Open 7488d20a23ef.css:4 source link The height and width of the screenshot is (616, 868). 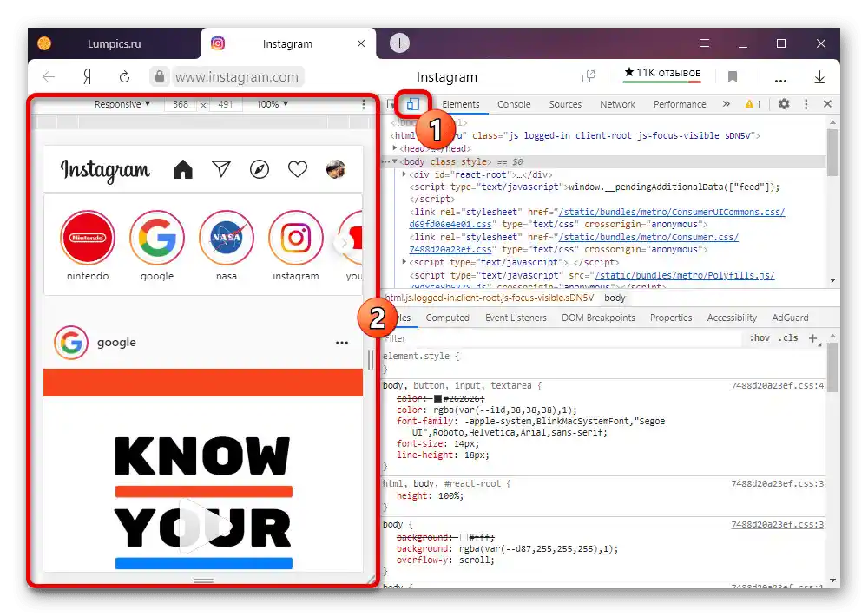tap(777, 385)
